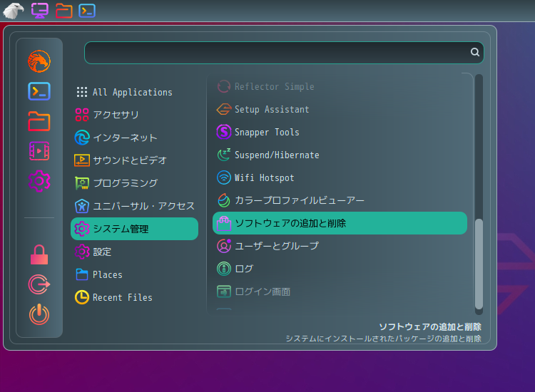Focus the menu search field

click(x=284, y=53)
